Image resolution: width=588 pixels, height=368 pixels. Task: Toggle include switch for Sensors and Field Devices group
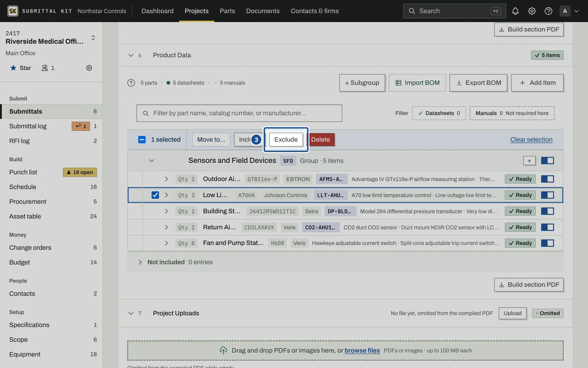(x=547, y=160)
